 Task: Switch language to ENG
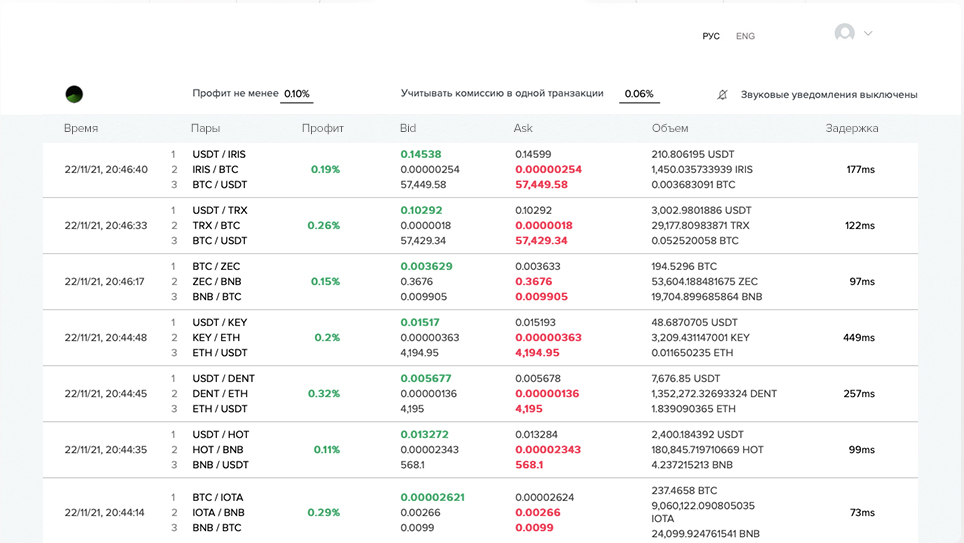[x=745, y=36]
